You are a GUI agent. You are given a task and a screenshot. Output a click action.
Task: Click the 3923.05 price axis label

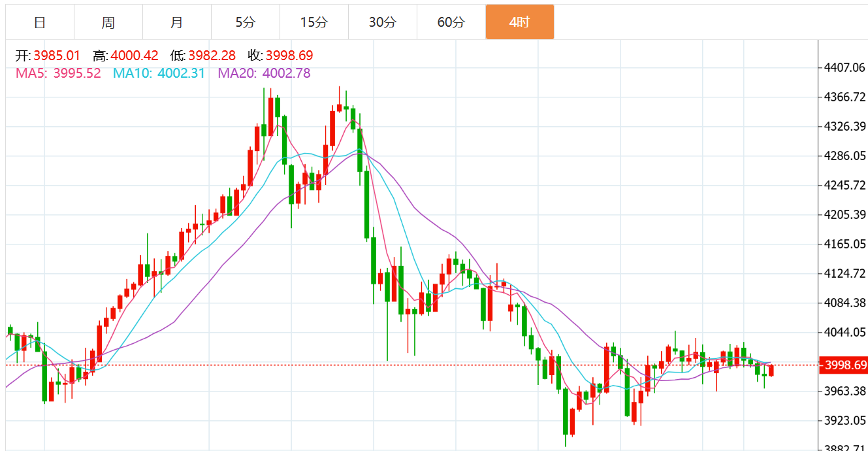coord(845,420)
